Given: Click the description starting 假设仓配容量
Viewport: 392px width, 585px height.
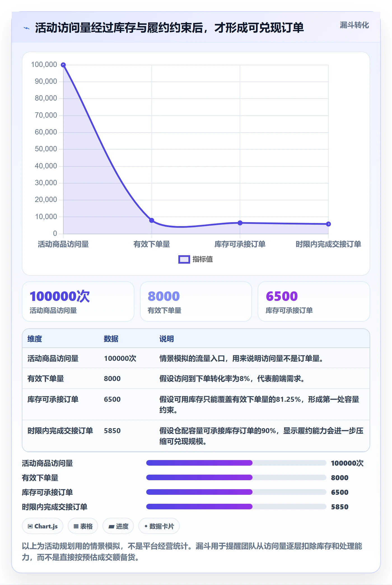Looking at the screenshot, I should [261, 436].
